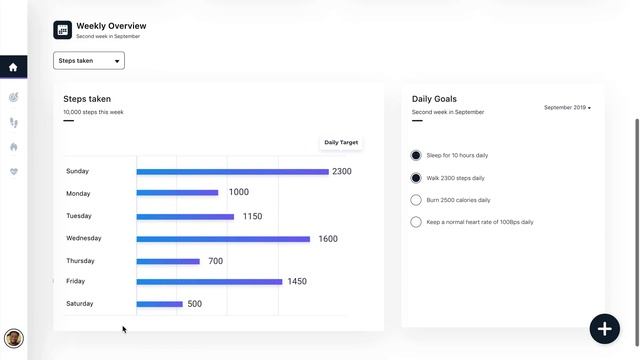The image size is (640, 360).
Task: Click the Wednesday steps bar
Action: point(223,239)
